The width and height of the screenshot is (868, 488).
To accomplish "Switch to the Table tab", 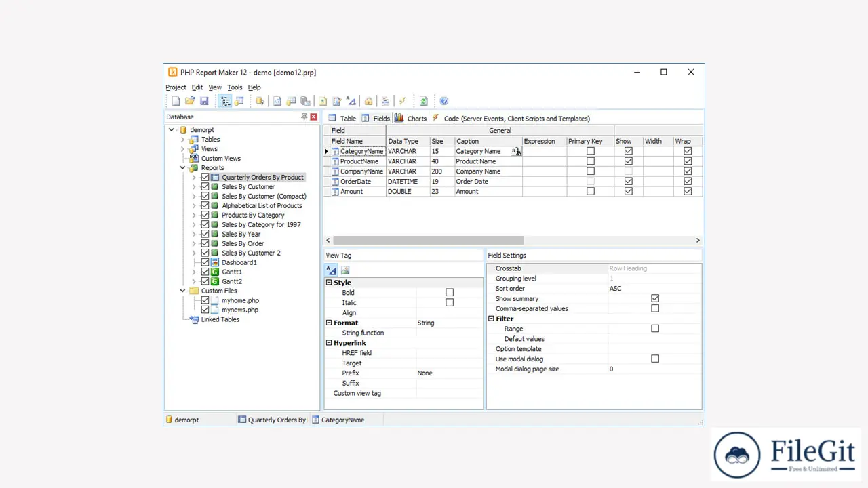I will (342, 118).
